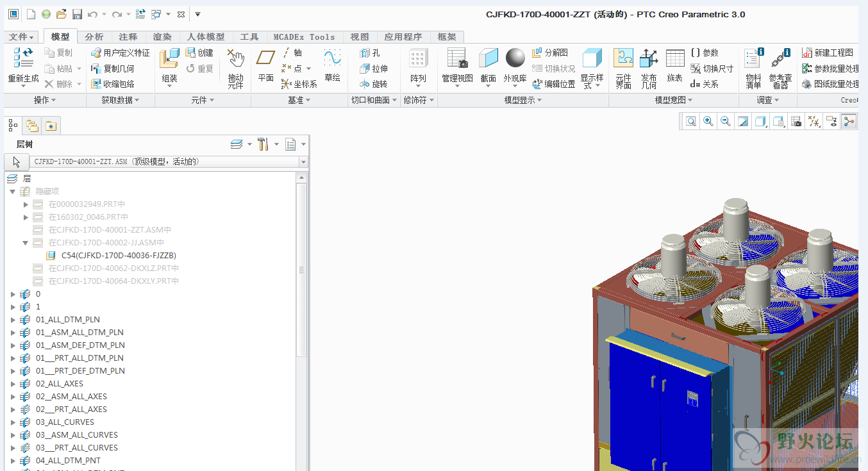Click the Zoom In magnifier icon
This screenshot has height=471, width=868.
pos(708,121)
